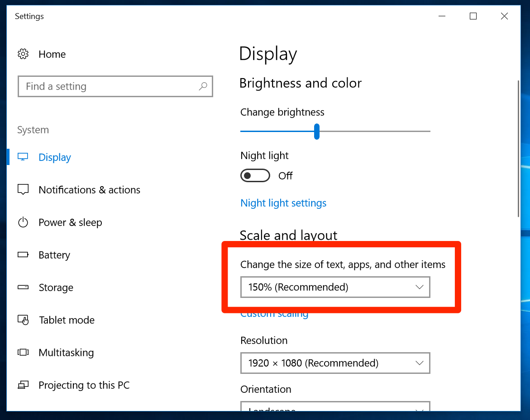530x420 pixels.
Task: Click the Find a setting search box
Action: click(115, 86)
